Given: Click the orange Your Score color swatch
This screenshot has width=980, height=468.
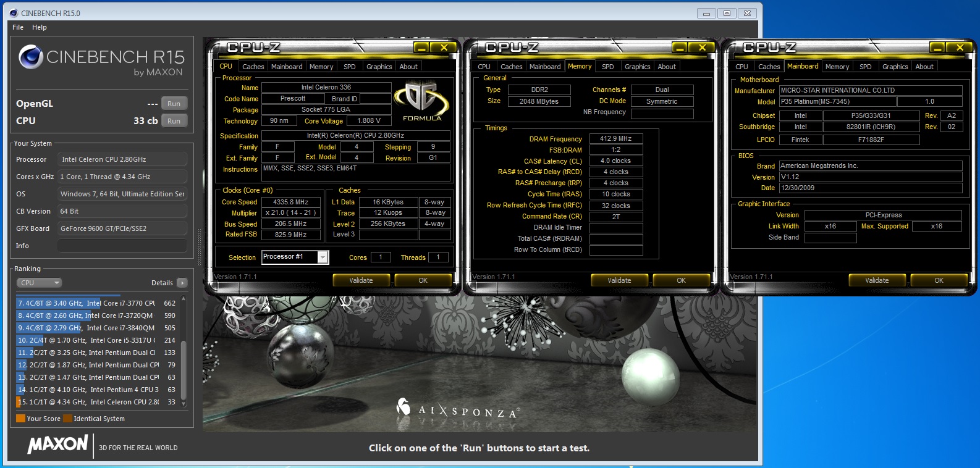Looking at the screenshot, I should (20, 418).
